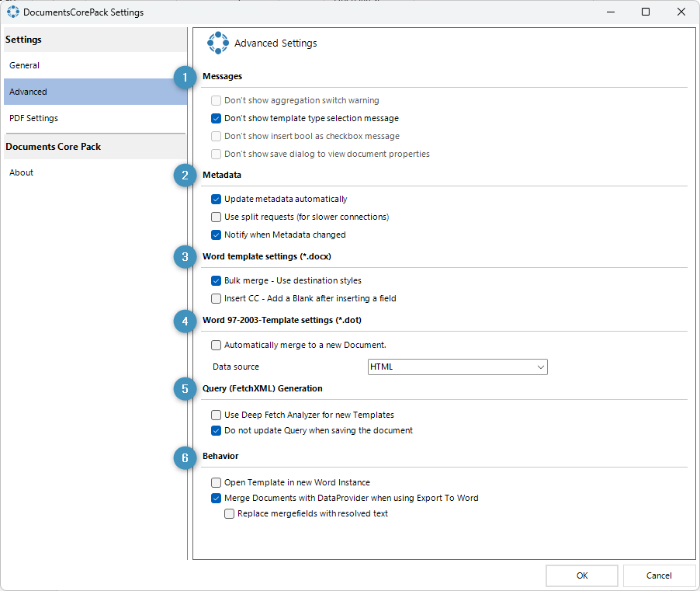The height and width of the screenshot is (591, 700).
Task: Enable Replace mergefields with resolved text
Action: click(229, 513)
